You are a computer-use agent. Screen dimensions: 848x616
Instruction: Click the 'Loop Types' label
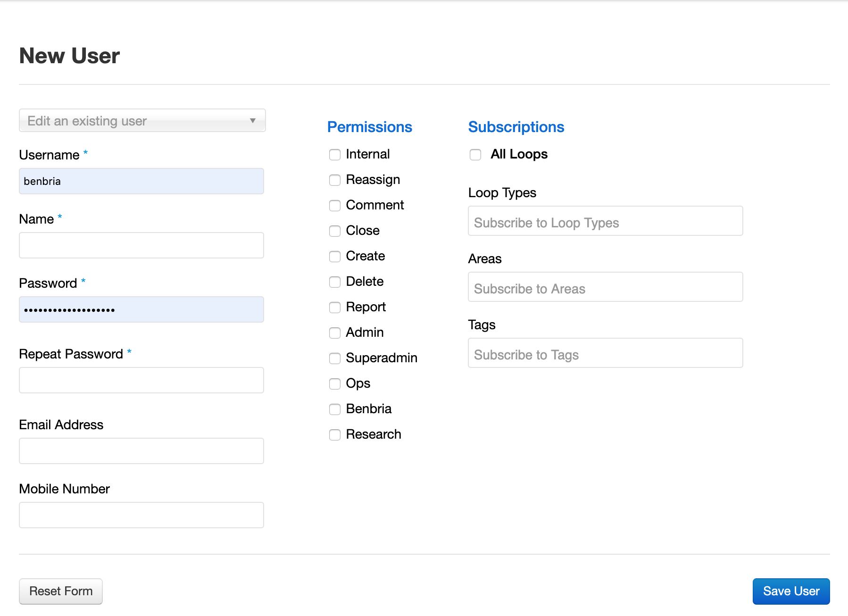point(502,193)
